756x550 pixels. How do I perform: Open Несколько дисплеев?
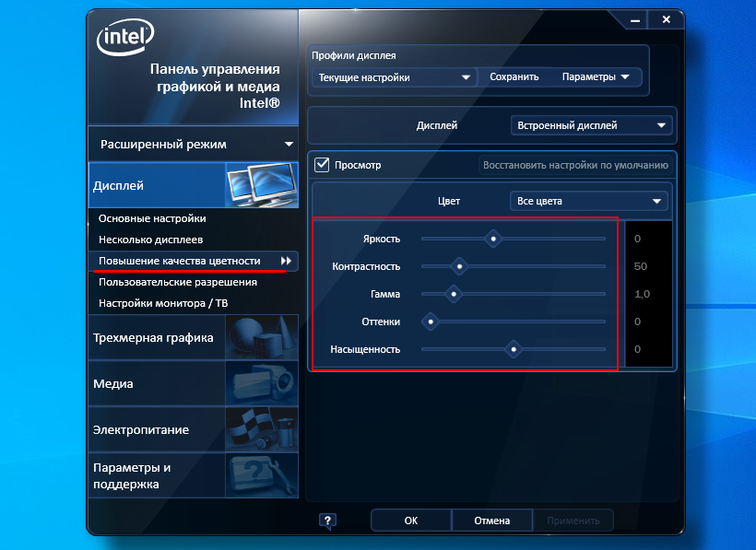tap(150, 240)
